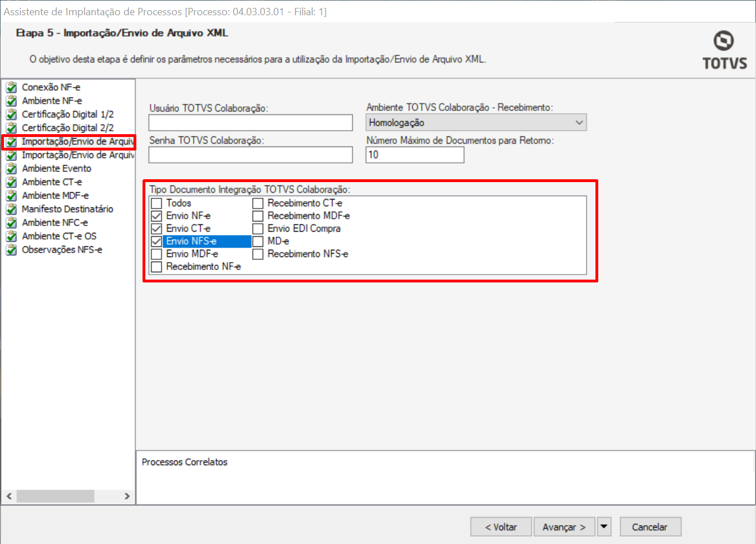Click the < Voltar button
The height and width of the screenshot is (544, 756).
[x=501, y=527]
